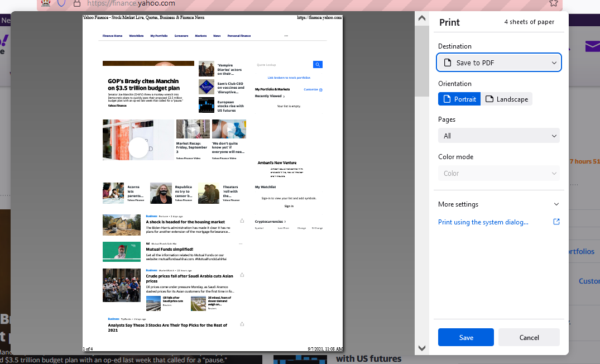
Task: Click My Portfolio in preview navigation
Action: (159, 36)
